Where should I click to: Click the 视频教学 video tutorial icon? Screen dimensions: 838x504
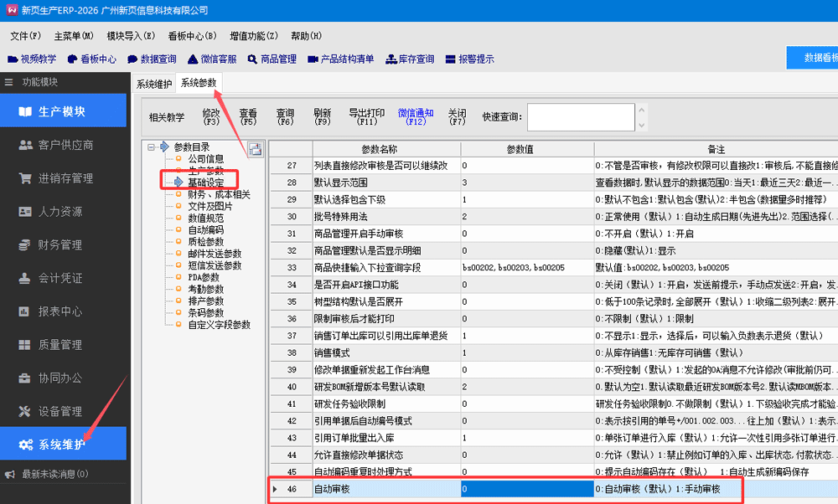pos(13,59)
